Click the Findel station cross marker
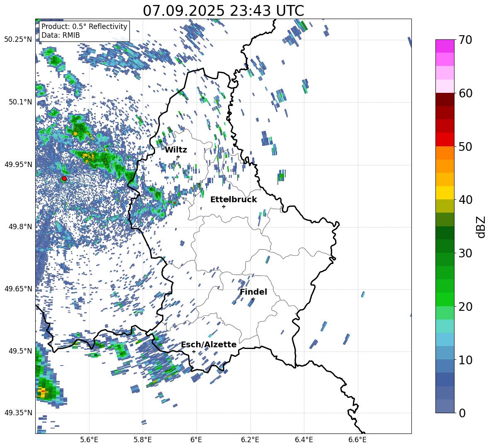 click(253, 299)
